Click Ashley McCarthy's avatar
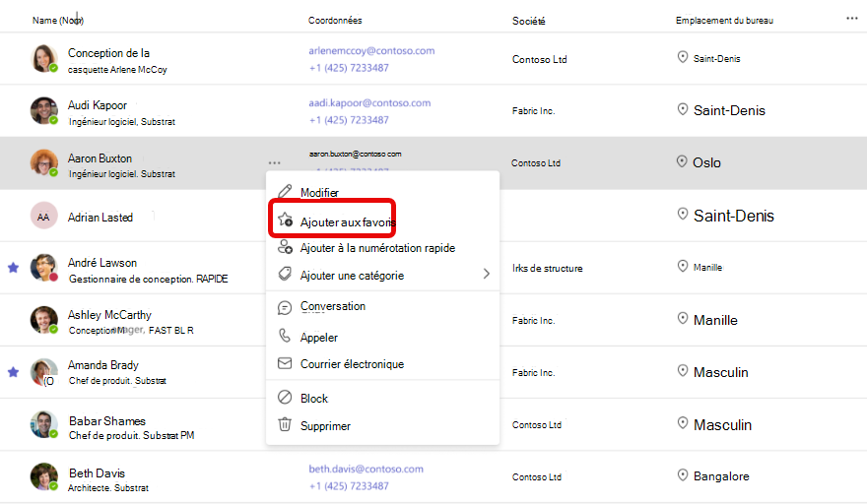 tap(43, 320)
